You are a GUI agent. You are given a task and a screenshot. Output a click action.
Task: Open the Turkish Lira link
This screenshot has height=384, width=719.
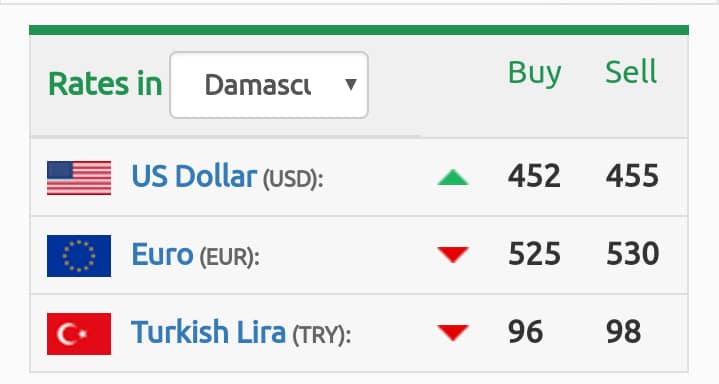(x=209, y=332)
